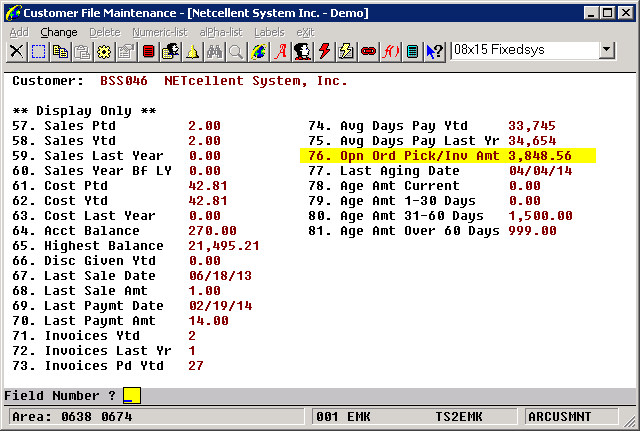
Task: Maximize the Customer File Maintenance window
Action: pyautogui.click(x=608, y=13)
